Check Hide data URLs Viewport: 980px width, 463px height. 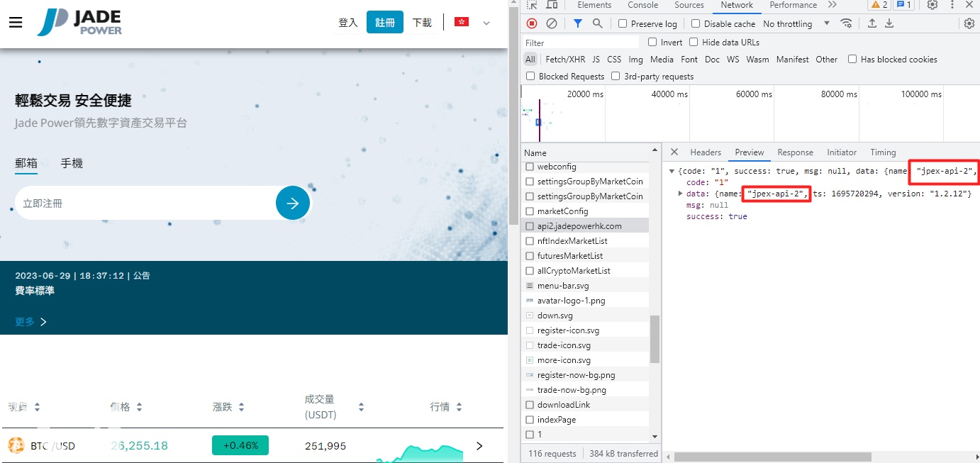[694, 42]
